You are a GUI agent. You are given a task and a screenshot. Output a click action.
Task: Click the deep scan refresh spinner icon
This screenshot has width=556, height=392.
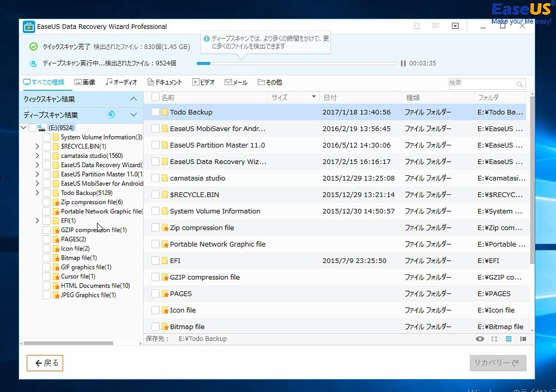point(111,114)
